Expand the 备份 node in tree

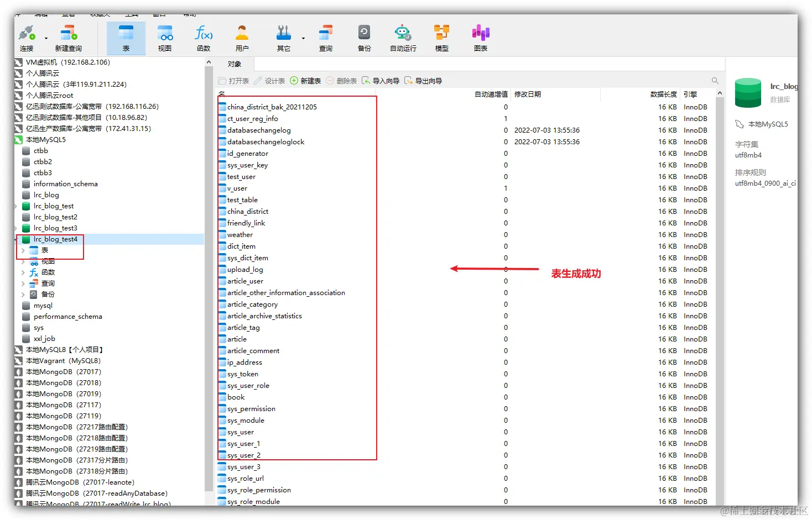coord(23,295)
